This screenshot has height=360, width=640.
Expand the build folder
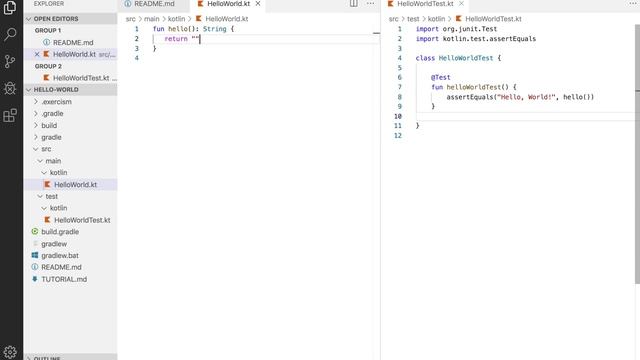[x=49, y=125]
